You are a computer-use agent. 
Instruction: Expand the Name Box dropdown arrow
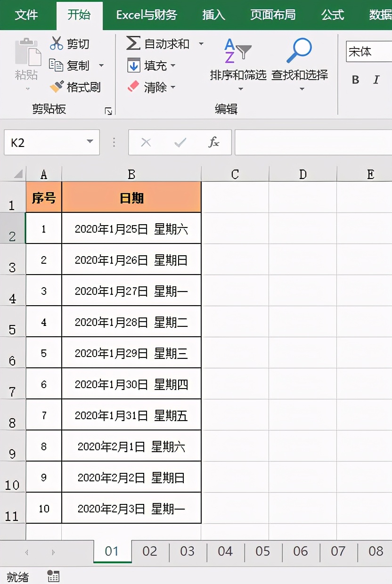[x=90, y=142]
